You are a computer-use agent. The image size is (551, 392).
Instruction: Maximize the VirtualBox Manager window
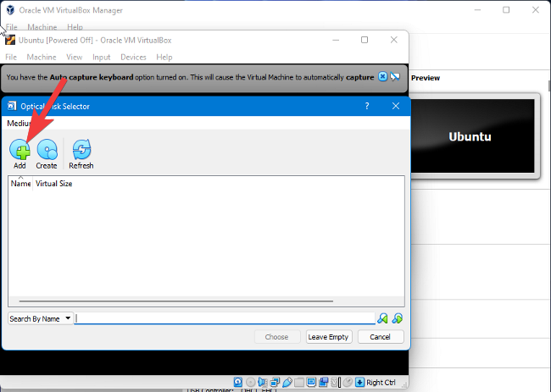point(506,10)
